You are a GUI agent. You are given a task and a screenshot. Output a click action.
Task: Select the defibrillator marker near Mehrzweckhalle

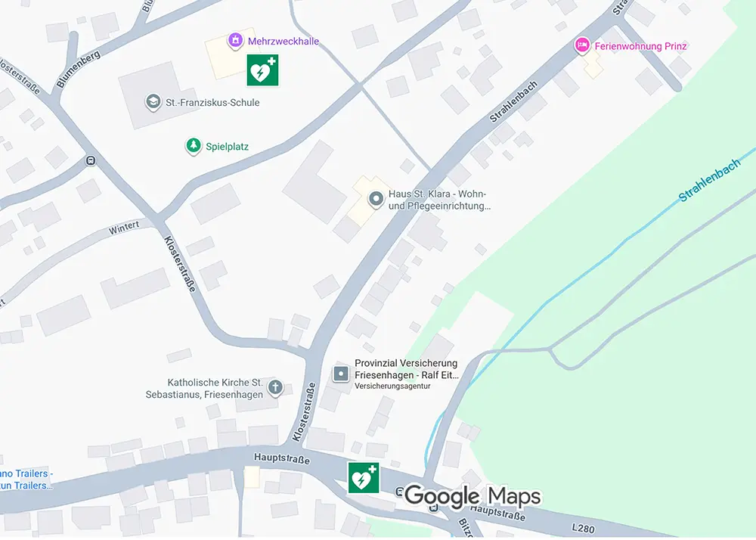(263, 70)
